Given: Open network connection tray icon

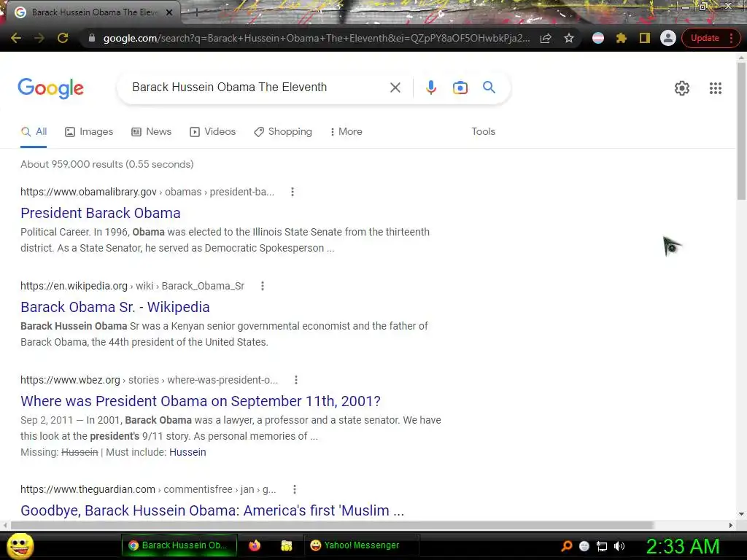Looking at the screenshot, I should 602,546.
